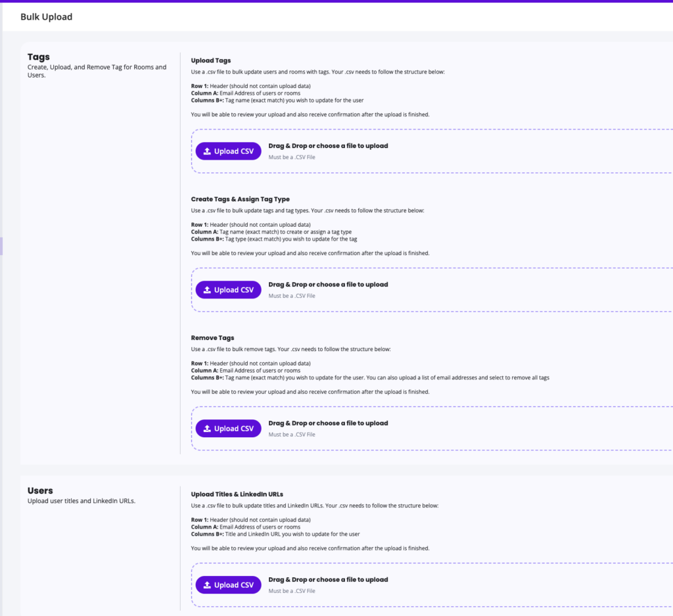Click Upload CSV button under Remove Tags

228,429
